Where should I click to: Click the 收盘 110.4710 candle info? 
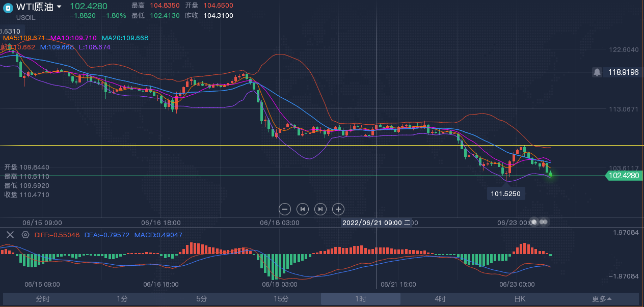click(x=27, y=195)
